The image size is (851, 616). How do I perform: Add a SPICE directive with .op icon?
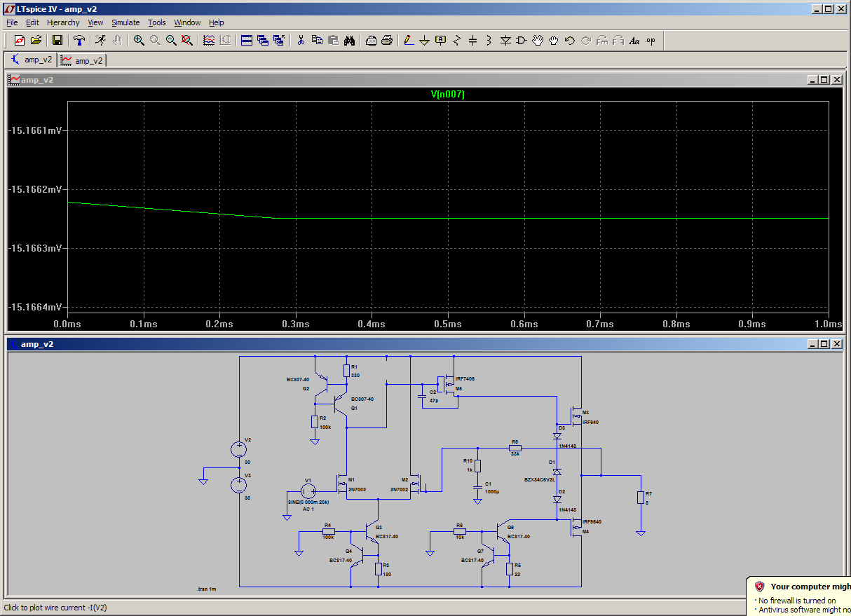(651, 41)
